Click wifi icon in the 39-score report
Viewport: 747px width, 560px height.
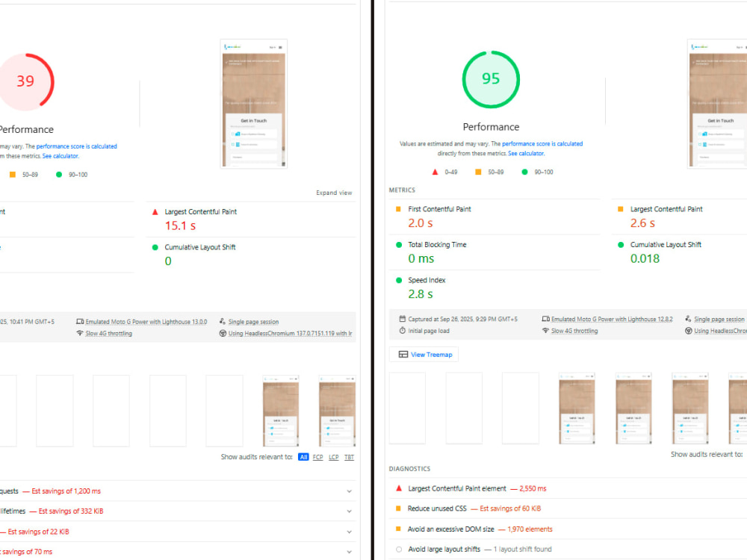pyautogui.click(x=80, y=333)
